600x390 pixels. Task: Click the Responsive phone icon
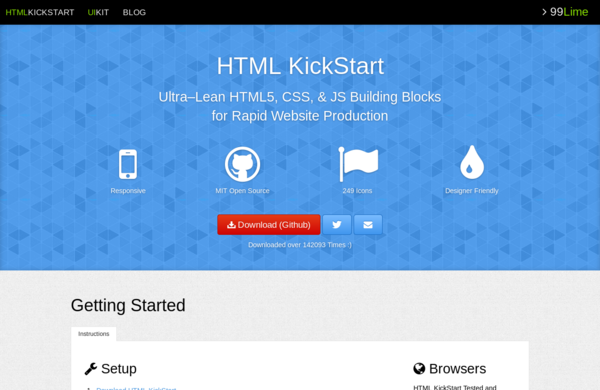[128, 164]
